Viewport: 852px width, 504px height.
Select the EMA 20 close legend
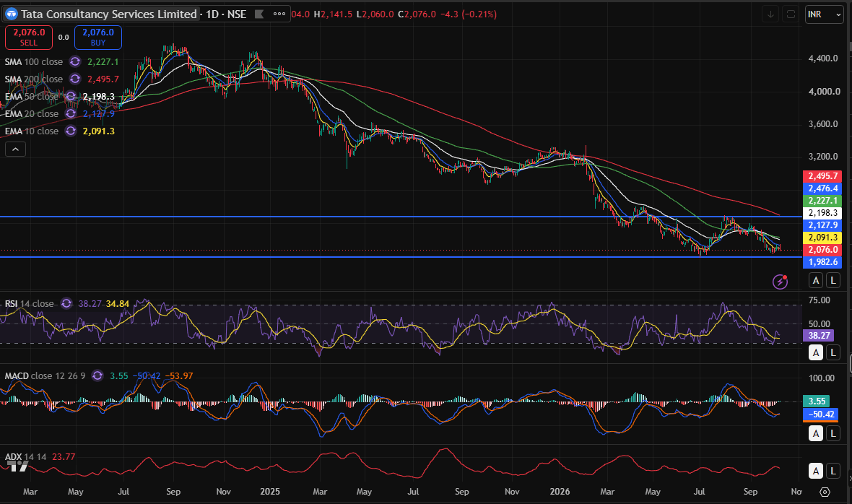coord(32,114)
